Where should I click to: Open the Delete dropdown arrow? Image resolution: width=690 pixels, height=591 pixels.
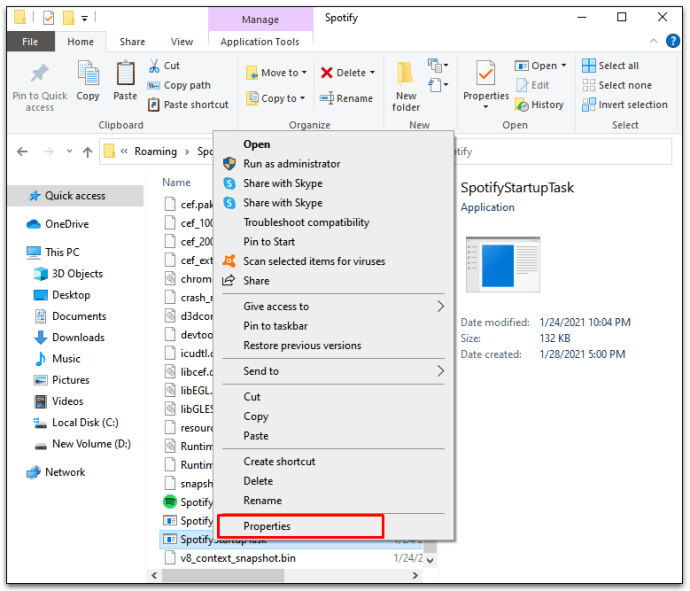tap(373, 73)
